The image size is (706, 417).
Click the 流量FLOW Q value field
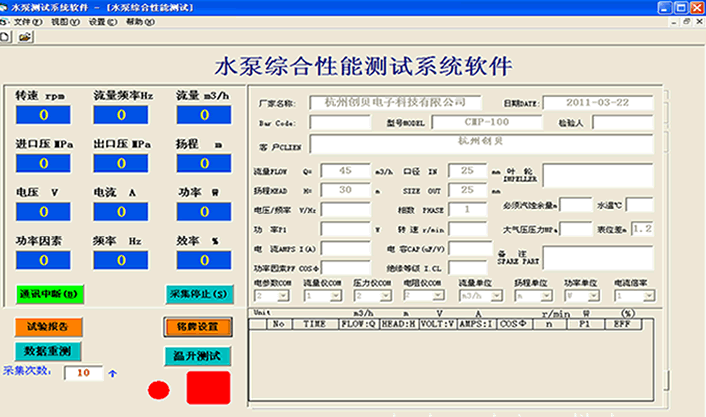[x=344, y=171]
